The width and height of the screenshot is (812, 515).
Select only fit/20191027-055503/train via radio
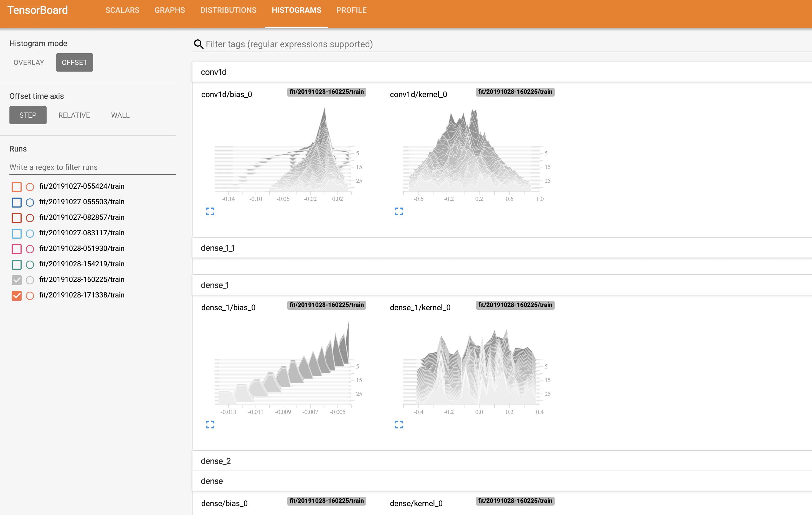[x=30, y=202]
